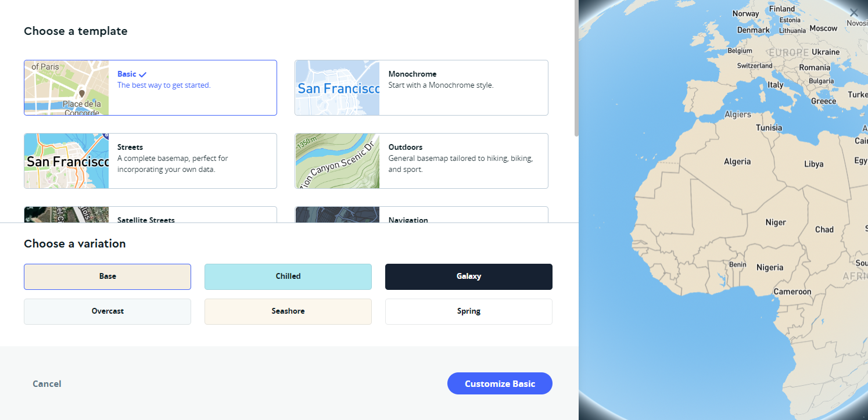Click Estonia label on the map
This screenshot has height=420, width=868.
(x=790, y=20)
